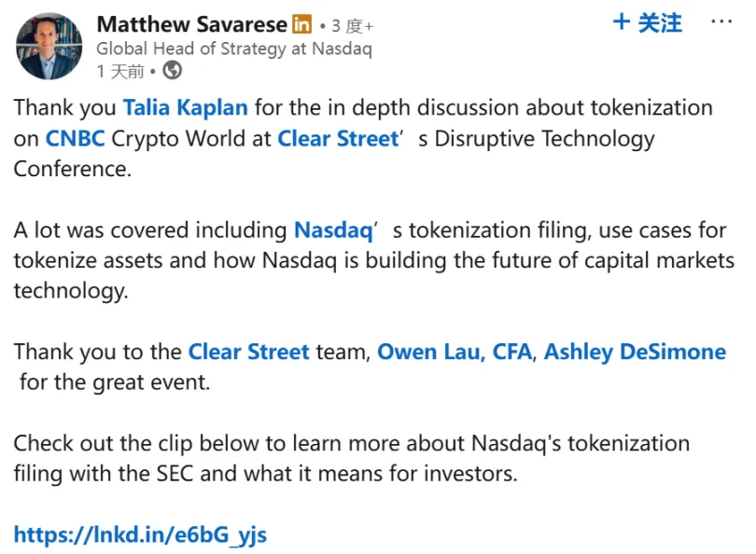Open the Ashley DeSimone profile link
This screenshot has width=756, height=554.
click(x=635, y=352)
